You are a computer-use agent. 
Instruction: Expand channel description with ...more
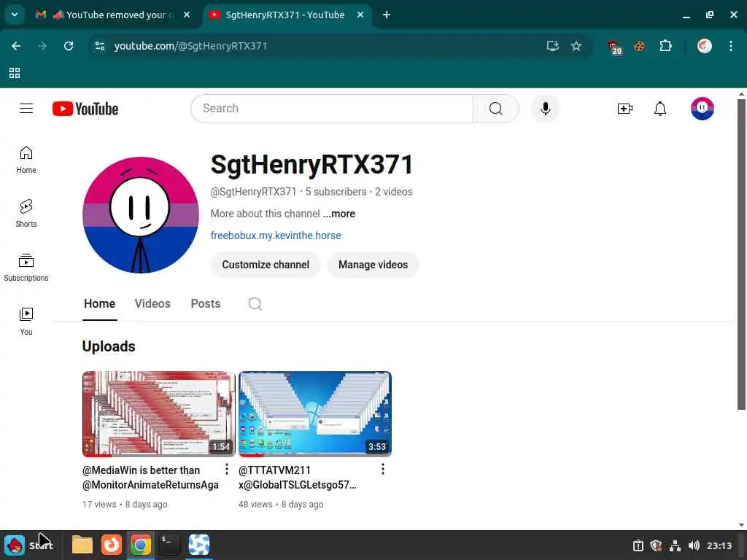point(338,214)
